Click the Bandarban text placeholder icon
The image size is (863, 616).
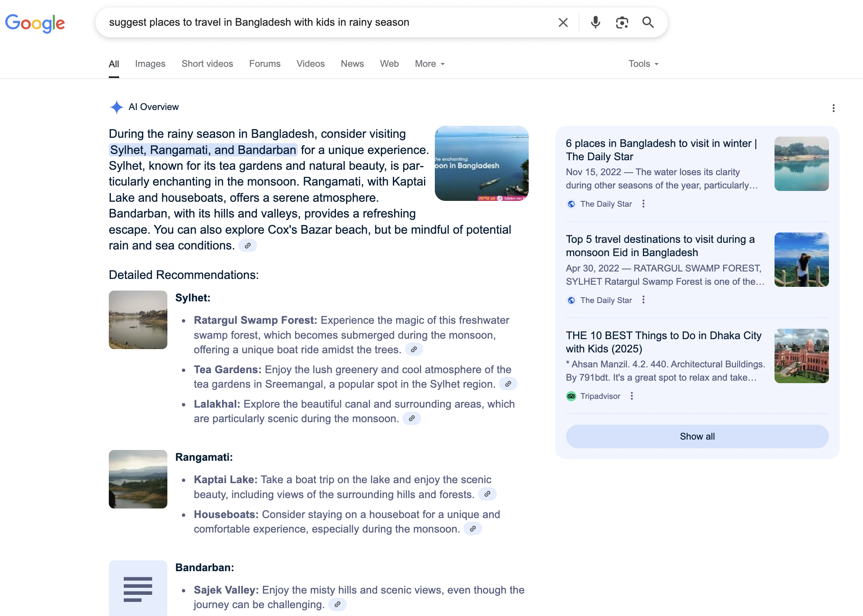click(x=138, y=589)
